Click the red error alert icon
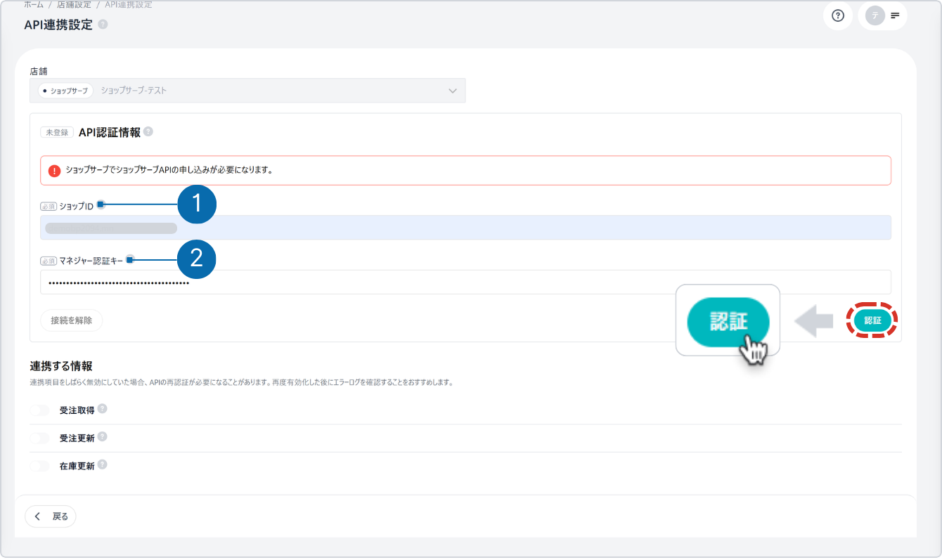Viewport: 942px width, 560px height. pyautogui.click(x=54, y=171)
